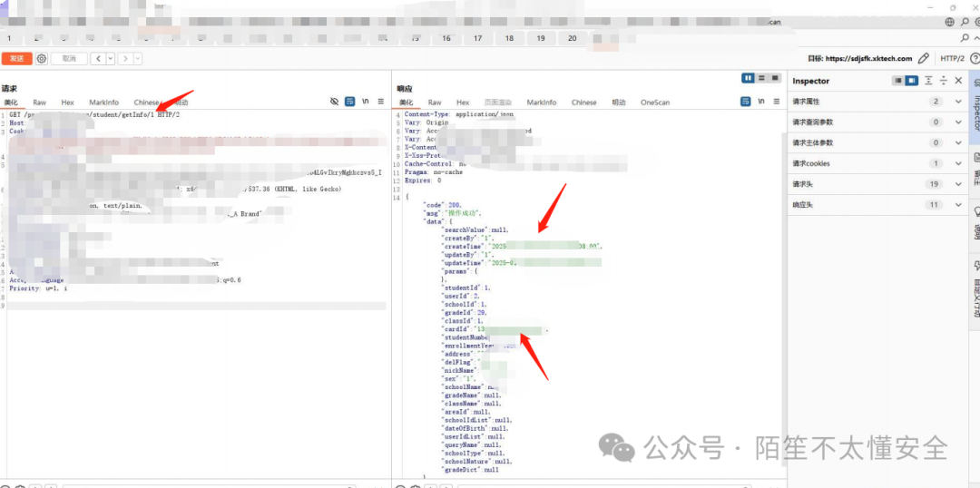Open the response Chinese tab

point(583,102)
